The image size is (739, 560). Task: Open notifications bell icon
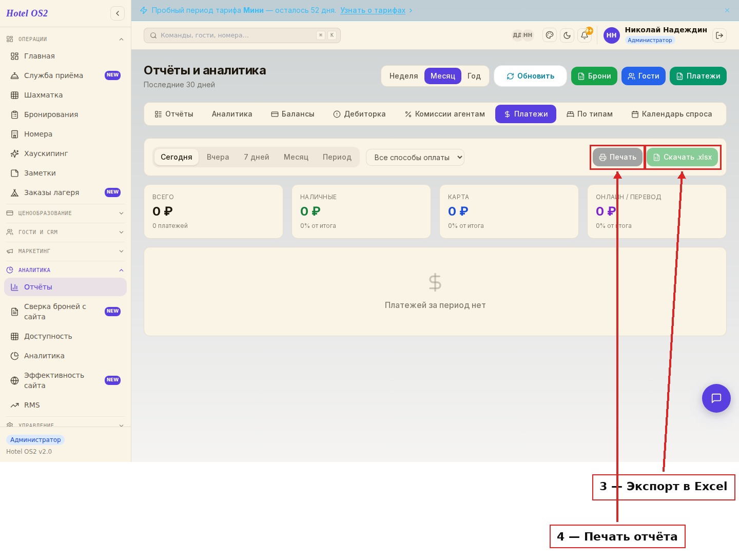[585, 35]
